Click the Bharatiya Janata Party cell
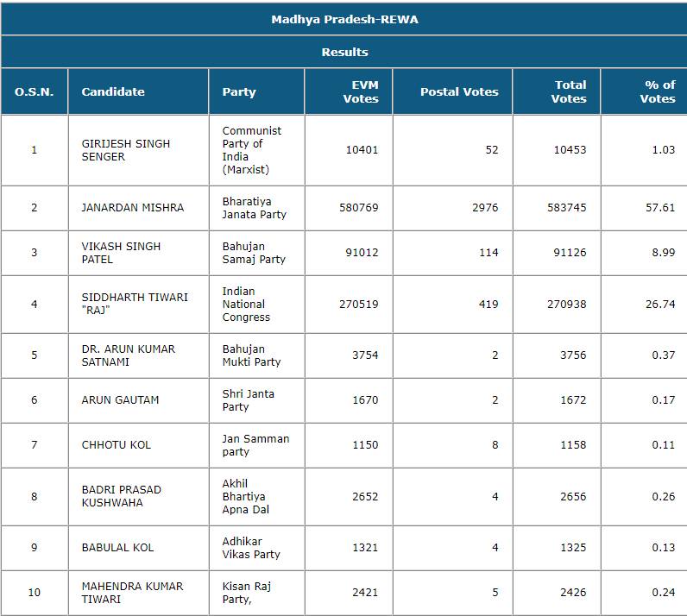The image size is (687, 616). click(x=254, y=208)
